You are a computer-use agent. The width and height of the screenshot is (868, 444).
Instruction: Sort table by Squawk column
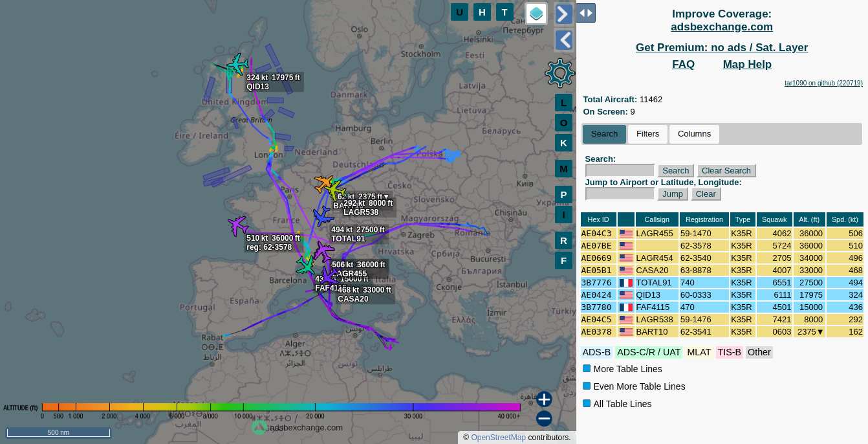(774, 220)
